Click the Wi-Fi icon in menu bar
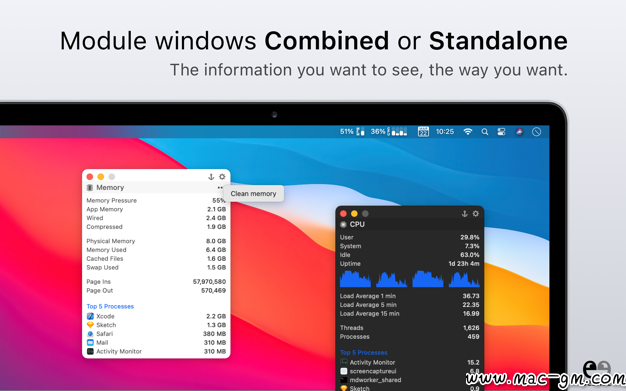The image size is (626, 391). point(468,131)
